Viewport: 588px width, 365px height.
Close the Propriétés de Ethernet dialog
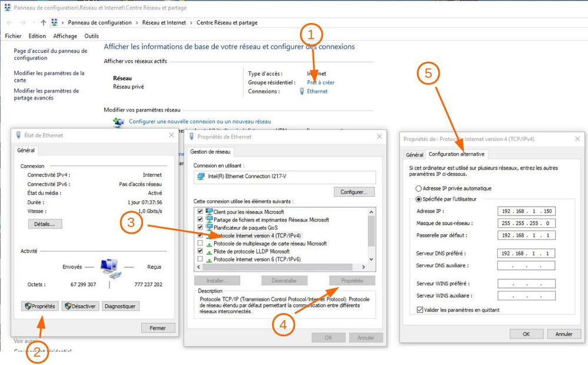[379, 137]
